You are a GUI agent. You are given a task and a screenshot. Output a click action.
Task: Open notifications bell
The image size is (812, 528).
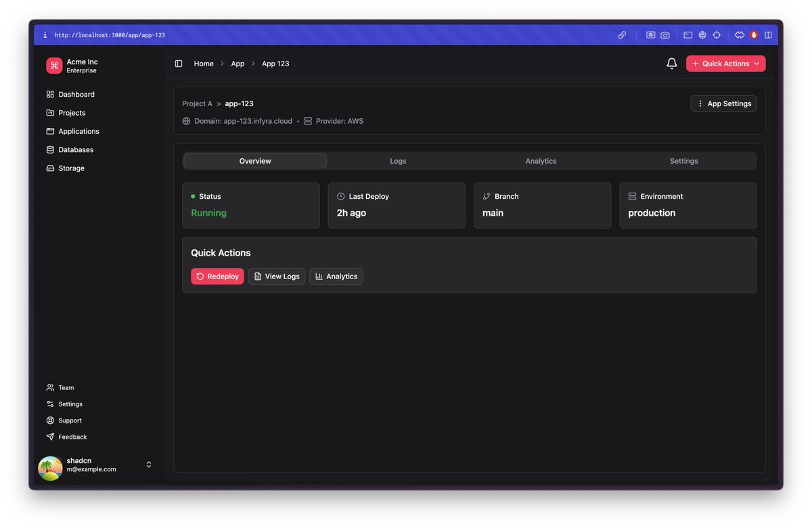pyautogui.click(x=671, y=64)
